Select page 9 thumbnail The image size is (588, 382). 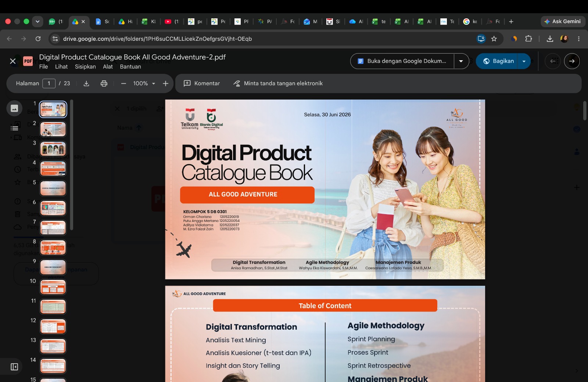click(x=53, y=267)
